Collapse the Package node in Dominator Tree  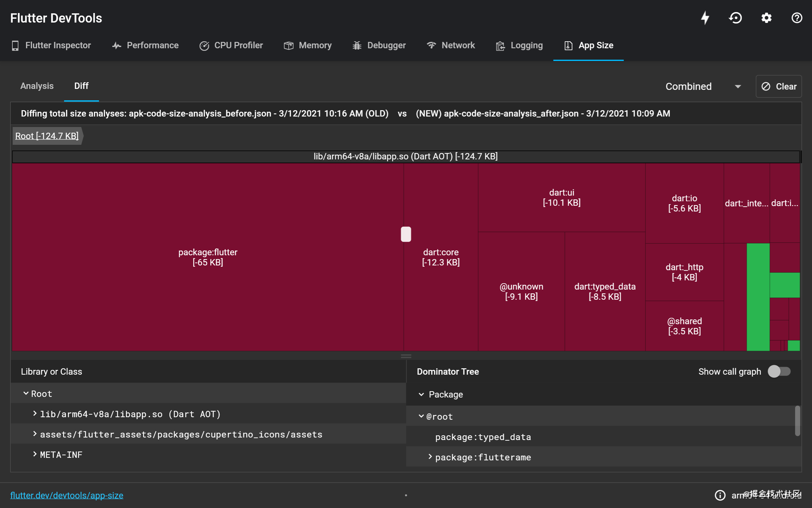(422, 394)
